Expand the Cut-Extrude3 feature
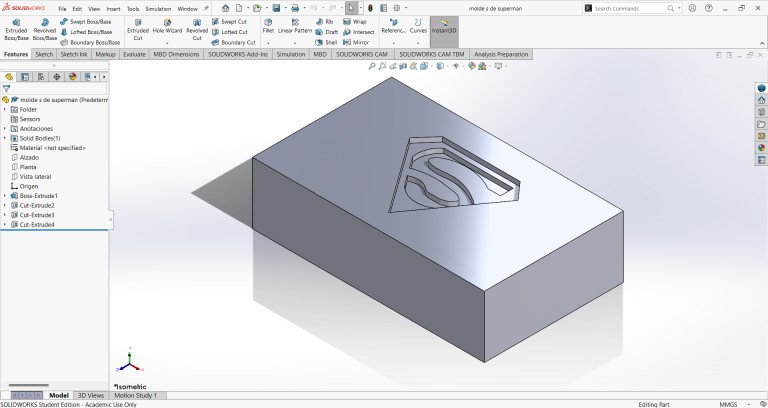The image size is (768, 408). click(5, 215)
